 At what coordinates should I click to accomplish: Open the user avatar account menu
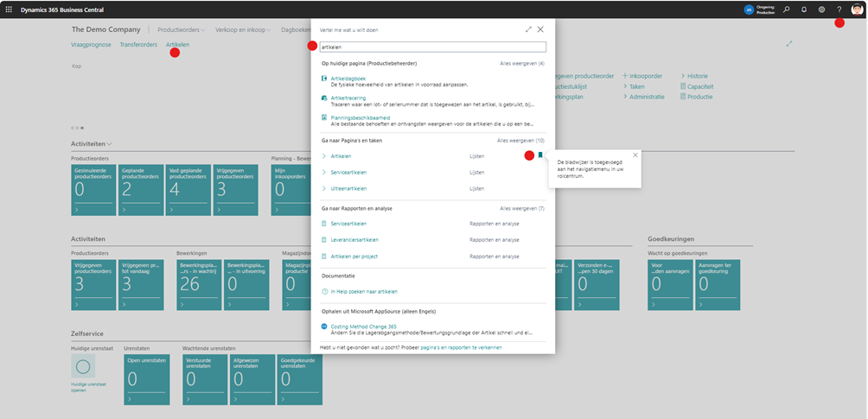pyautogui.click(x=857, y=10)
